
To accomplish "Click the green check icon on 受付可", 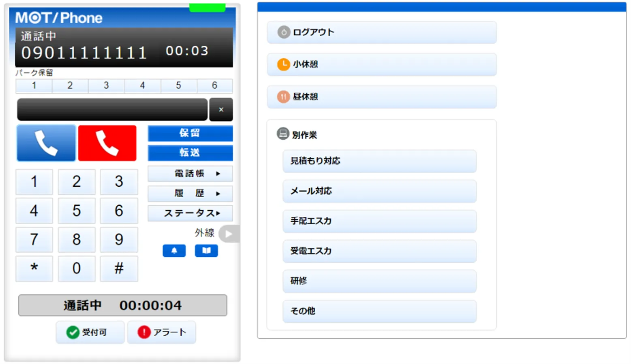I will (x=73, y=332).
